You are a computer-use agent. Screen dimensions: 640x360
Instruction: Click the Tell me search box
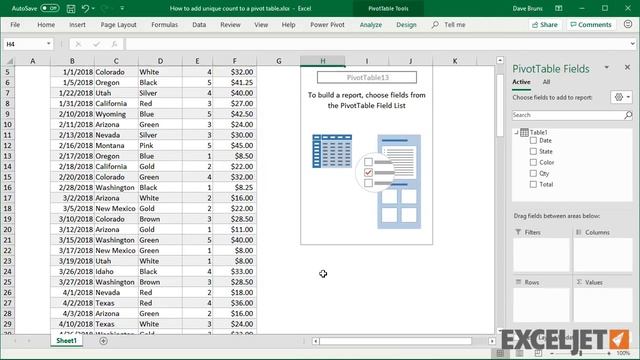coord(449,24)
